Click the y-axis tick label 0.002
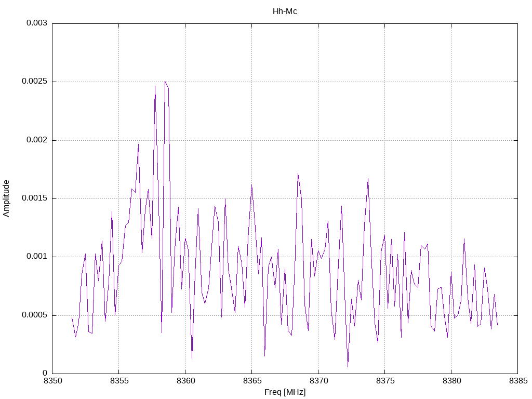 click(37, 140)
